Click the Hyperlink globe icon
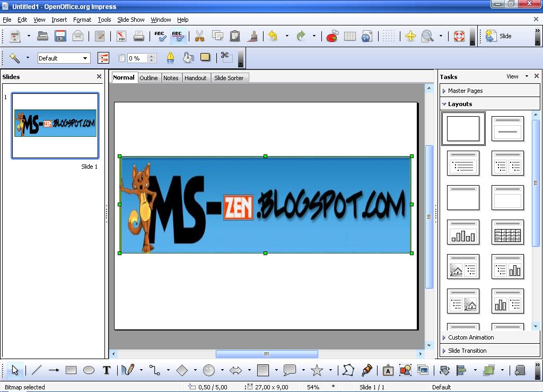 [367, 36]
